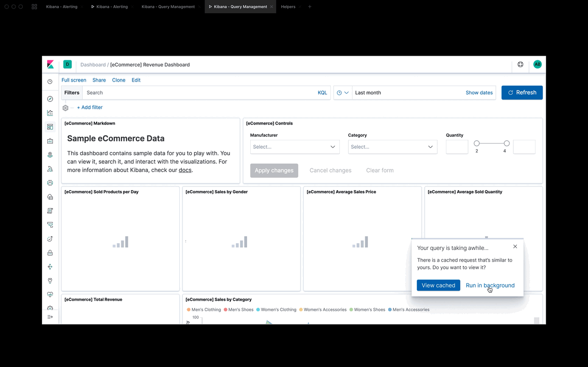Open the SIEM lock icon in sidebar

[x=50, y=253]
